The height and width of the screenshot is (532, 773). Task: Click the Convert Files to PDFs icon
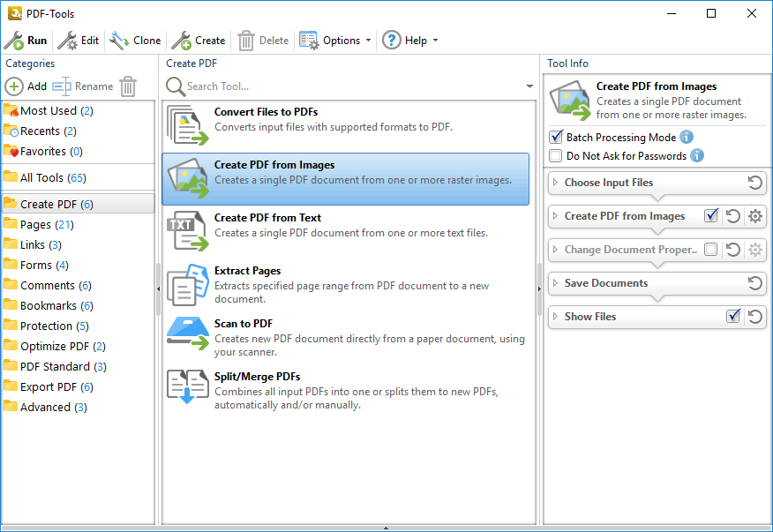click(188, 124)
